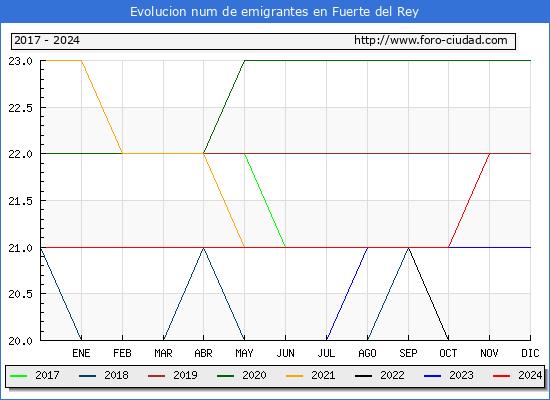550x400 pixels.
Task: Click the 22.0 y-axis value label
Action: click(x=20, y=154)
